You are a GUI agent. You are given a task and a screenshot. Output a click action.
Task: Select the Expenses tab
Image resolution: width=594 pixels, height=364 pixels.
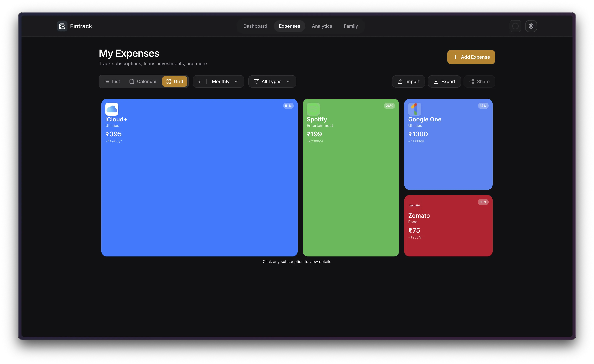pos(289,26)
